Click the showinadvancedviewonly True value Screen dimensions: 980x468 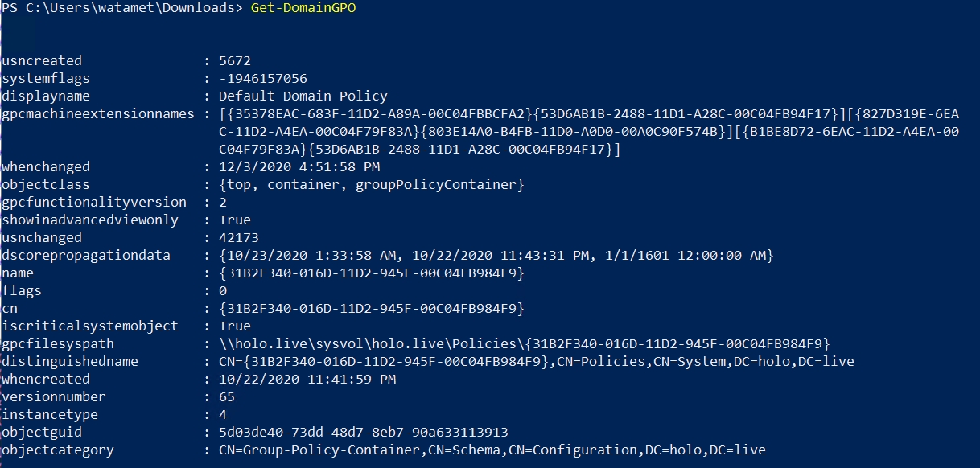[235, 220]
